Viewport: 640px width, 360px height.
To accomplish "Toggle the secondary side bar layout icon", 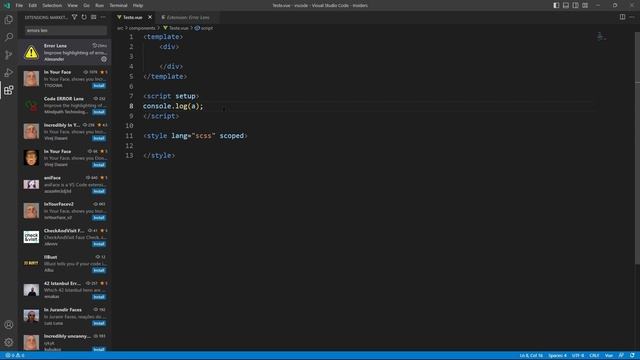I will coord(576,5).
